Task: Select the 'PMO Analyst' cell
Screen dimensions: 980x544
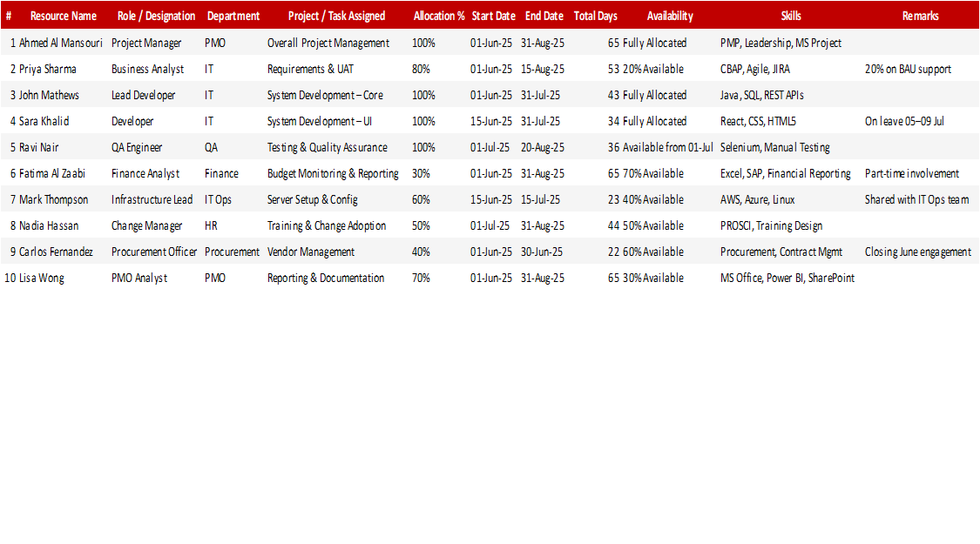Action: (139, 279)
